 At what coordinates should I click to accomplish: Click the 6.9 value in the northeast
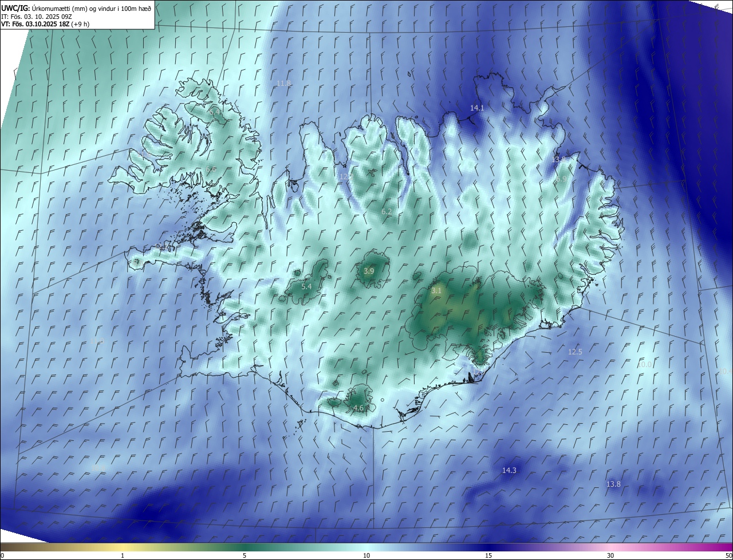562,179
